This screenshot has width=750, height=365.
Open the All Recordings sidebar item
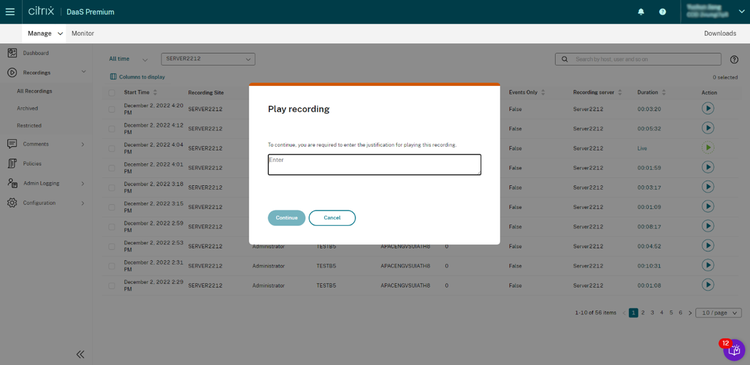(x=34, y=91)
